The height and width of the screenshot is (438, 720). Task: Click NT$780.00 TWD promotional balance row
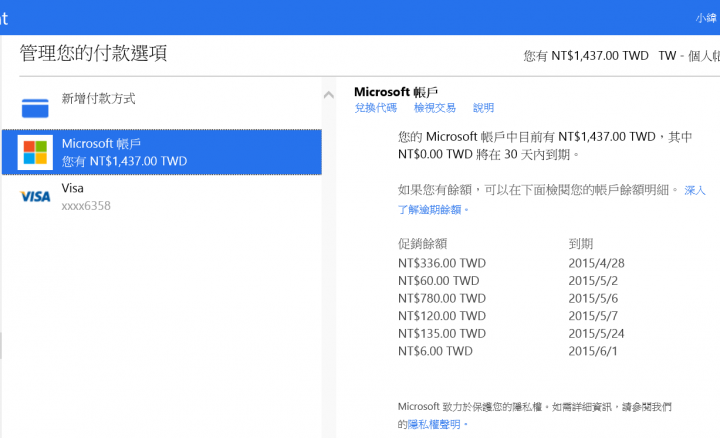coord(442,298)
